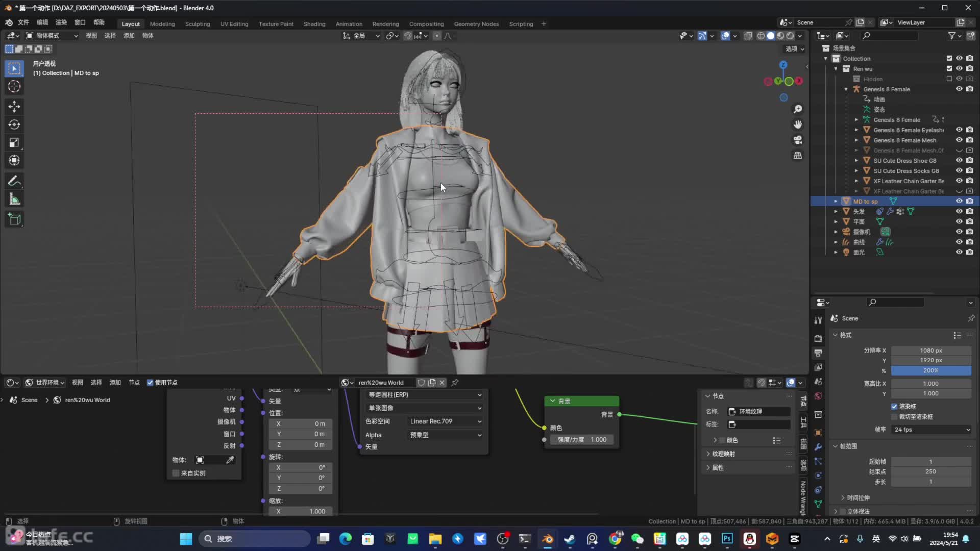The height and width of the screenshot is (551, 980).
Task: Click the 结束点 250 frame field
Action: tap(931, 472)
